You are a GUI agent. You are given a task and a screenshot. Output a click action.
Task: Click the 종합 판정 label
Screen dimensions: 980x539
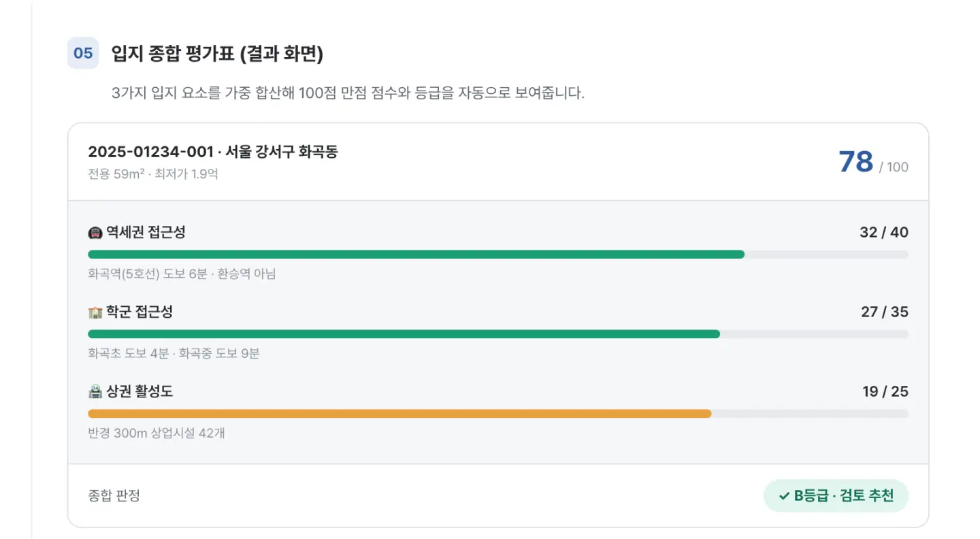point(114,495)
